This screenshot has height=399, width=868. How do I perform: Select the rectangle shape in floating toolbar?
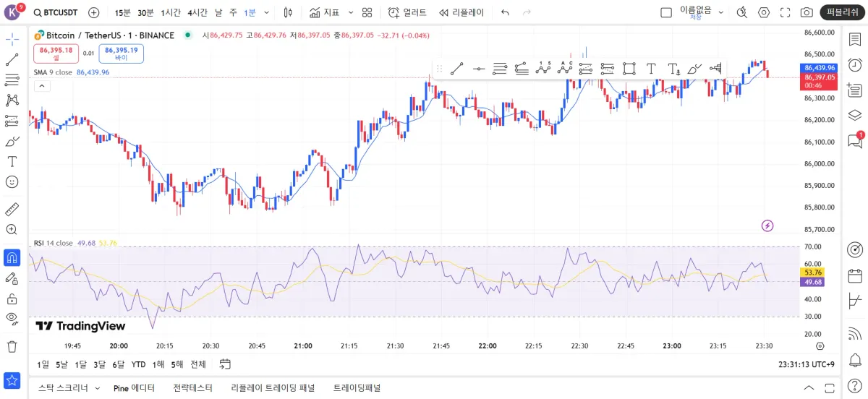[629, 69]
